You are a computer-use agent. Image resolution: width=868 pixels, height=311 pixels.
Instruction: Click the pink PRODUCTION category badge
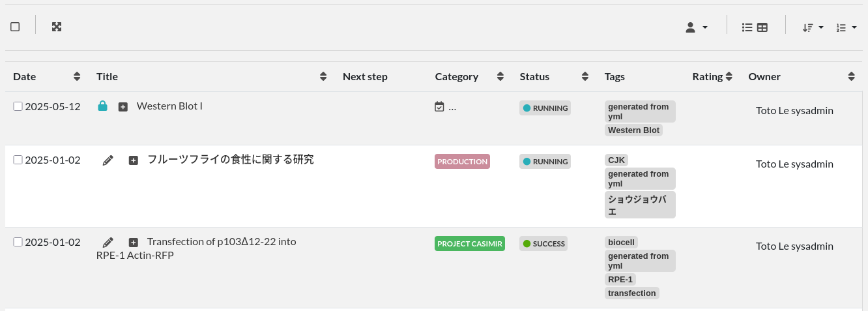pos(462,161)
